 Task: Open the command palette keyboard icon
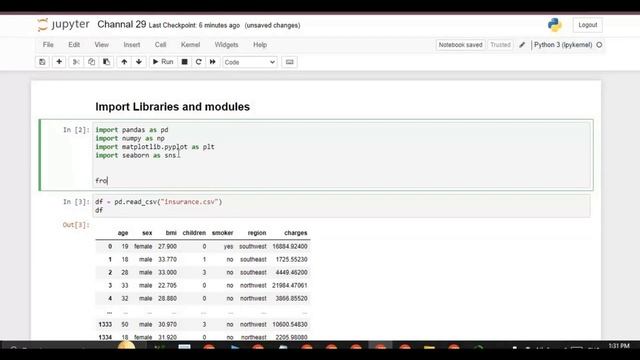[x=289, y=62]
